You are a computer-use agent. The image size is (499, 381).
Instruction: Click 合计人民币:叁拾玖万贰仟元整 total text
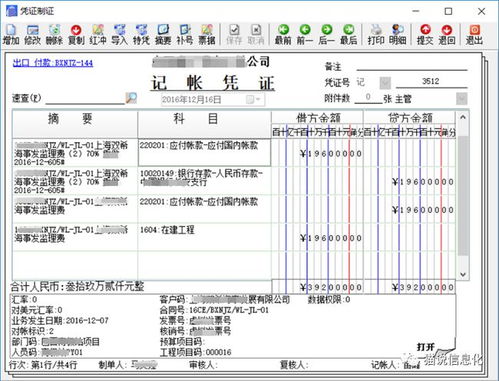pos(77,286)
